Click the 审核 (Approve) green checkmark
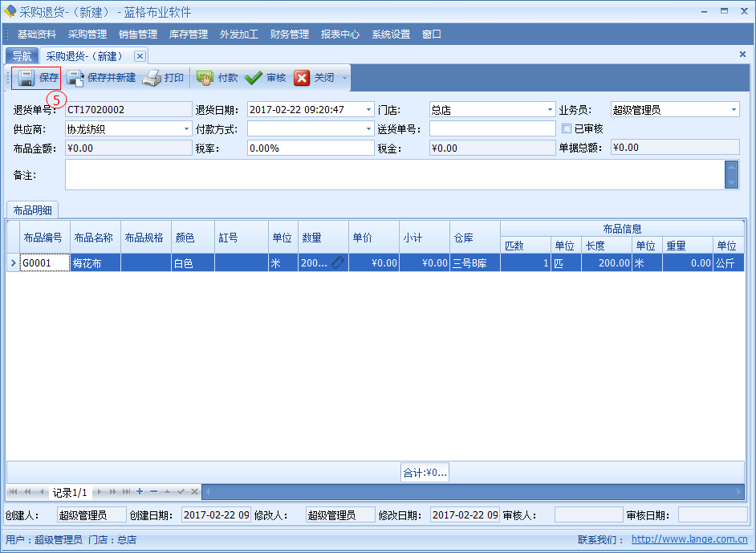 point(254,78)
